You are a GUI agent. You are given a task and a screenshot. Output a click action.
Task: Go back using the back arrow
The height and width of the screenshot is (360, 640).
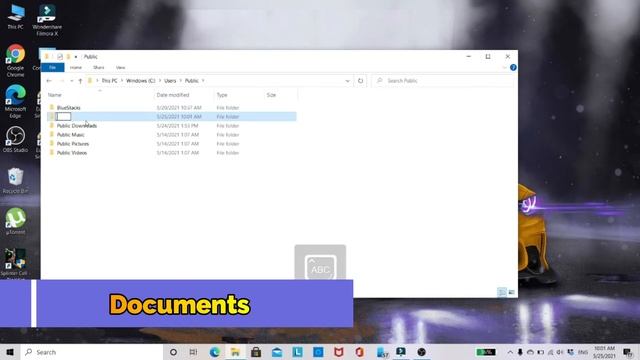pyautogui.click(x=49, y=81)
